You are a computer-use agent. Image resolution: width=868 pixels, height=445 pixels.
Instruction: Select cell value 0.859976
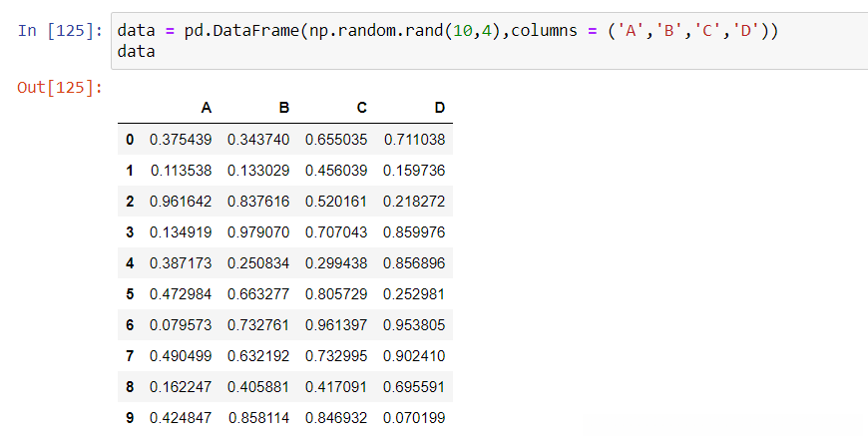tap(414, 232)
